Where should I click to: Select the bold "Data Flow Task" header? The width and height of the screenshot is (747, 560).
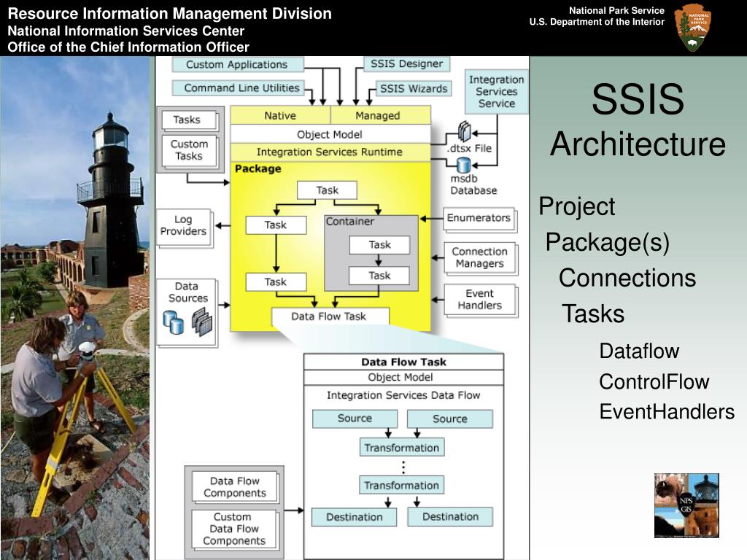tap(403, 362)
